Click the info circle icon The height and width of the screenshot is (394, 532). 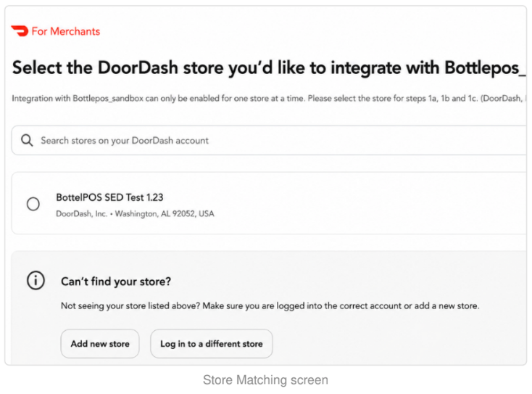[x=36, y=281]
